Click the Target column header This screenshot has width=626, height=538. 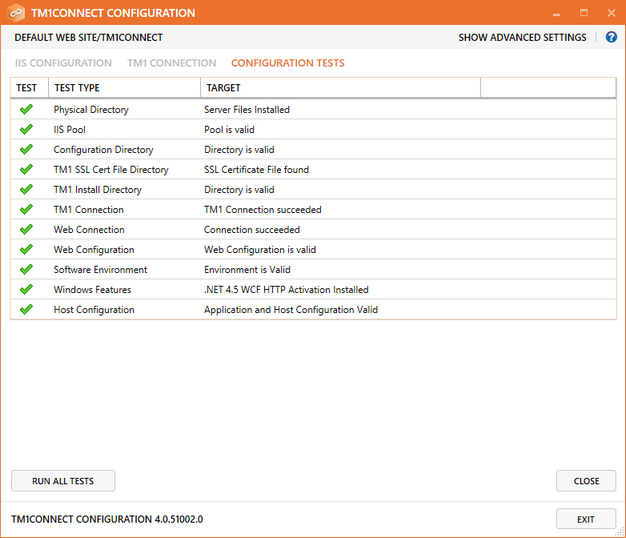pyautogui.click(x=340, y=88)
